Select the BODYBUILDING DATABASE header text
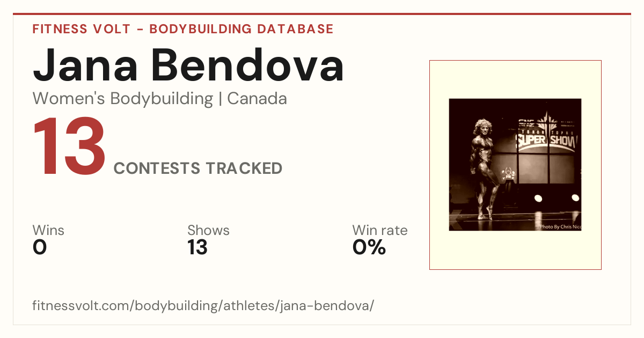Screen dimensions: 644x338 tap(241, 29)
